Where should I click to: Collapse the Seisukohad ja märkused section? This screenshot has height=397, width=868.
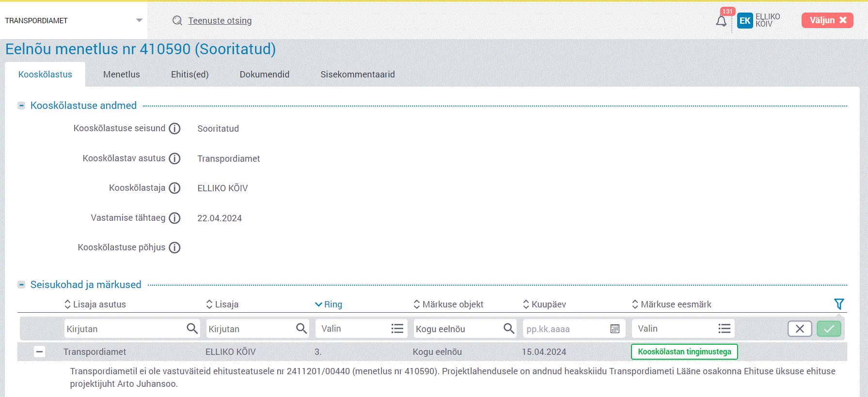click(21, 285)
